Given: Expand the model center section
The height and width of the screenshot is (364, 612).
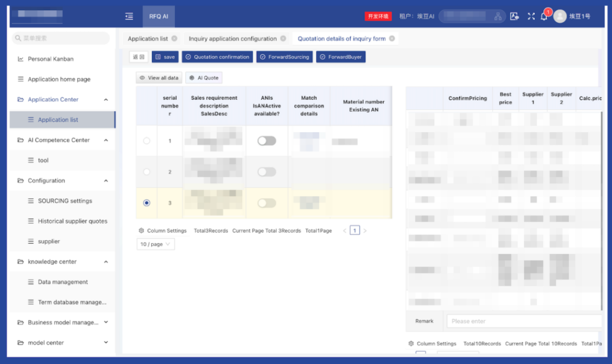Looking at the screenshot, I should [106, 342].
